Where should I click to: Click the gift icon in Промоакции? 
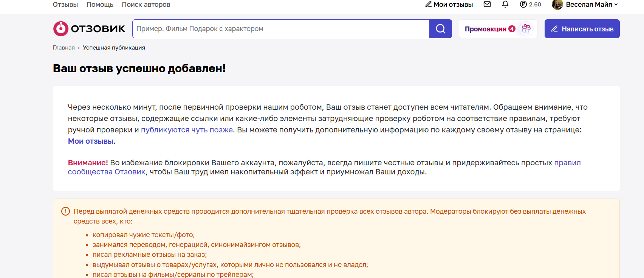(526, 29)
